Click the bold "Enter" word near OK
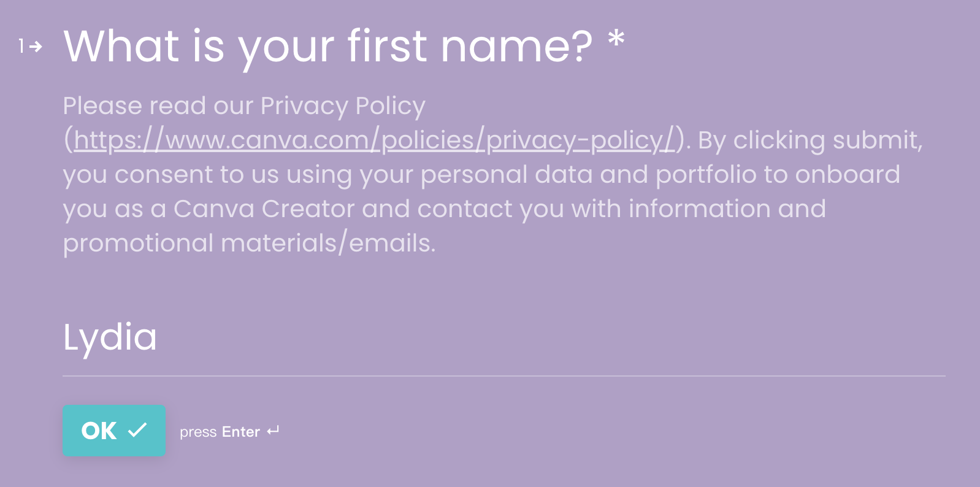Image resolution: width=980 pixels, height=487 pixels. (x=241, y=432)
